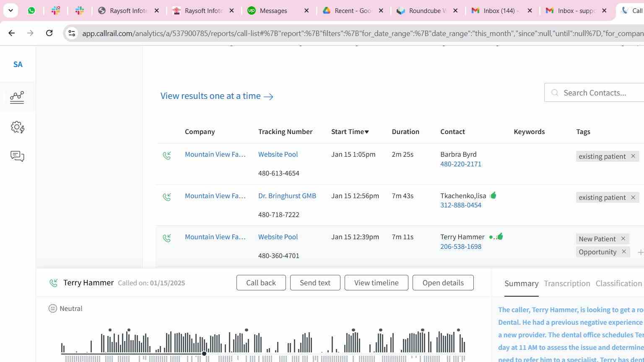The height and width of the screenshot is (362, 644).
Task: Call number 206-538-1698
Action: point(461,246)
